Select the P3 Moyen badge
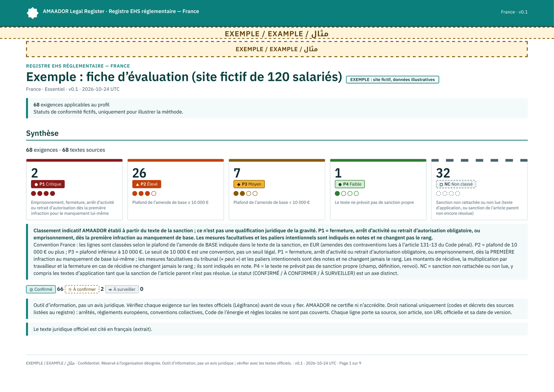Image resolution: width=554 pixels, height=392 pixels. click(x=249, y=184)
